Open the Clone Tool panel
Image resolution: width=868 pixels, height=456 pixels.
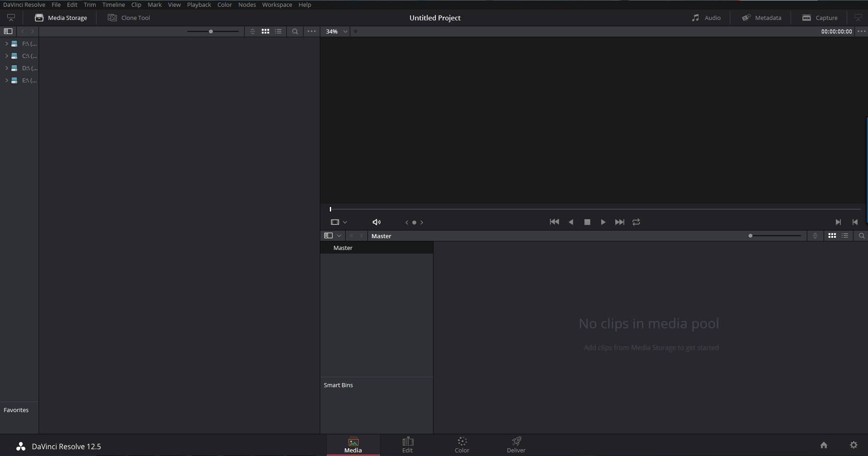coord(129,18)
